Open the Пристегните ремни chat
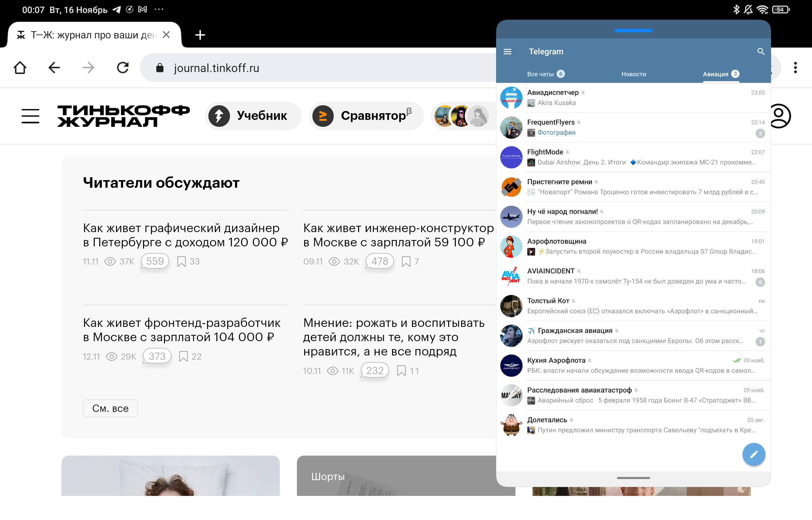 [633, 187]
